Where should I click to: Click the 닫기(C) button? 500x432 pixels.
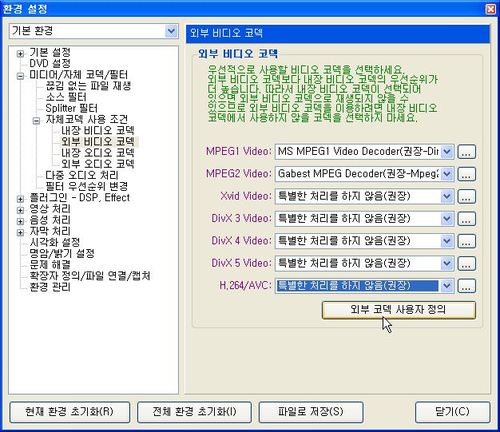point(452,412)
